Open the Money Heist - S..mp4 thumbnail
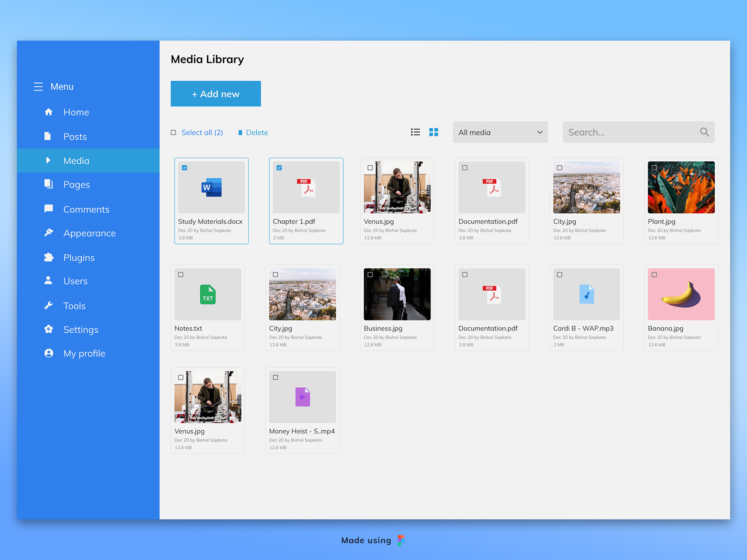This screenshot has width=747, height=560. click(x=302, y=397)
